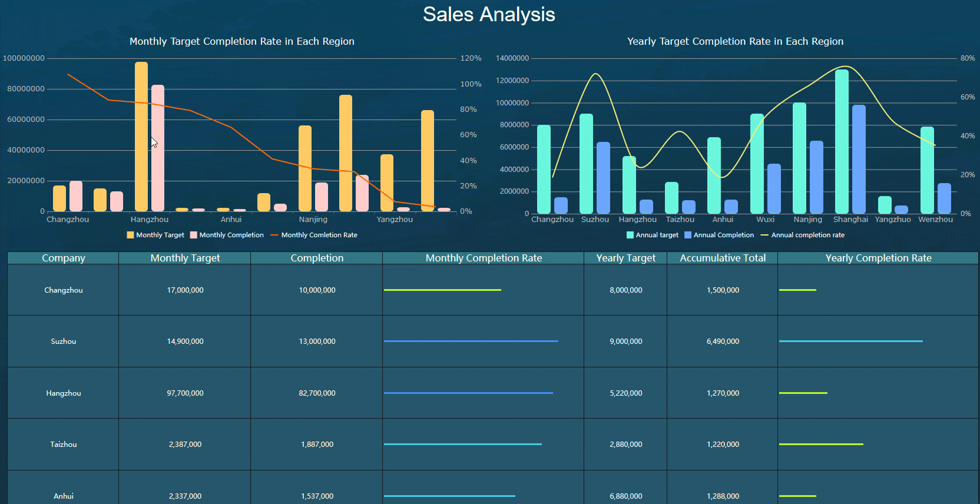This screenshot has width=980, height=504.
Task: Click Hangzhou's 82,700,000 completion cell
Action: pyautogui.click(x=317, y=393)
